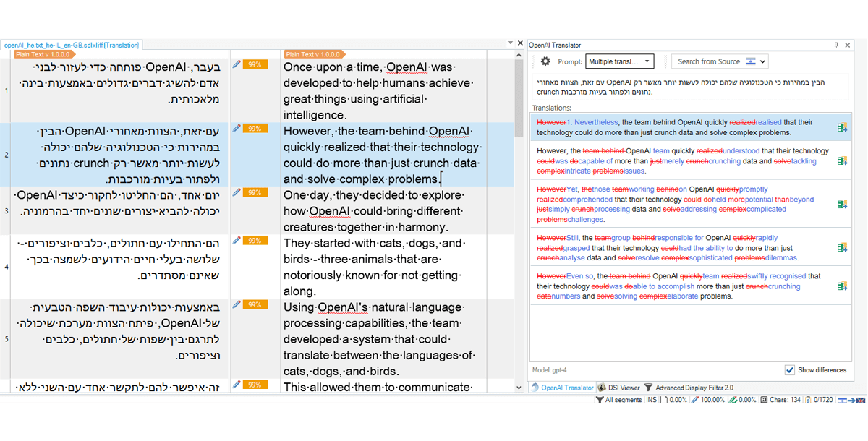This screenshot has width=868, height=441.
Task: Uncheck the Show differences checkbox
Action: pyautogui.click(x=789, y=370)
